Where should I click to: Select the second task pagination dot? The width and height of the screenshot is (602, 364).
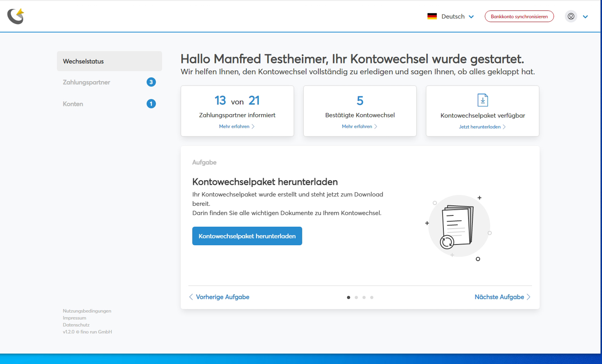point(356,297)
